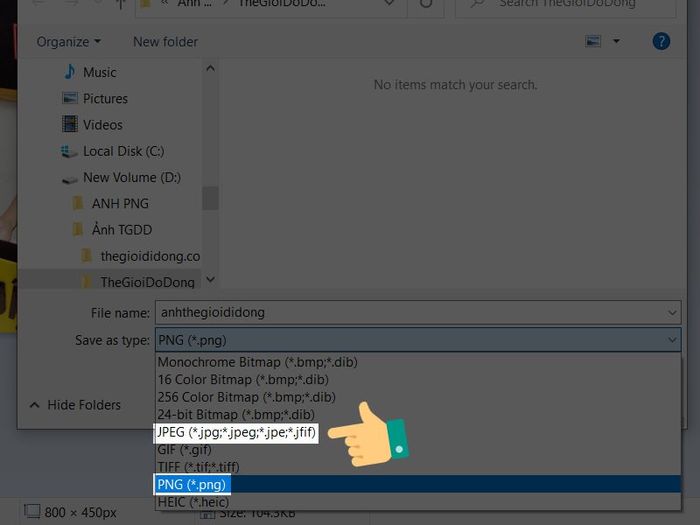Viewport: 700px width, 525px height.
Task: Collapse the Save as type dropdown arrow
Action: pyautogui.click(x=672, y=340)
